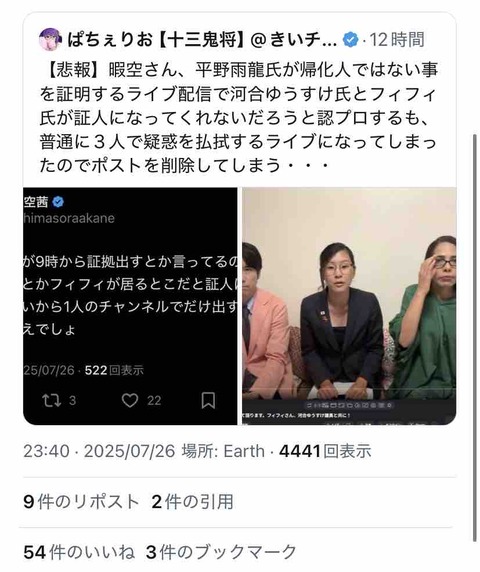This screenshot has width=480, height=572.
Task: Click the page scrollbar on right edge
Action: click(475, 338)
